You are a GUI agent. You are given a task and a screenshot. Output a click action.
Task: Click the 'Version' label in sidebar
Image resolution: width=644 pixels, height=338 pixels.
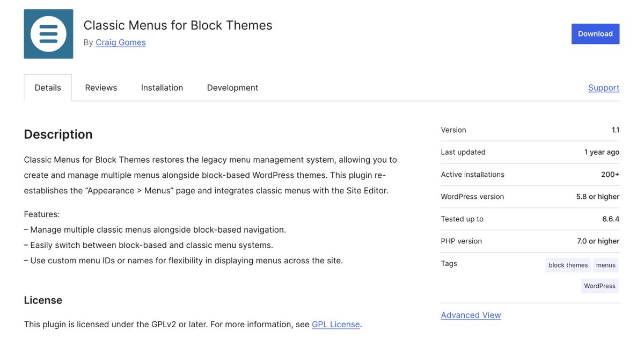tap(453, 130)
